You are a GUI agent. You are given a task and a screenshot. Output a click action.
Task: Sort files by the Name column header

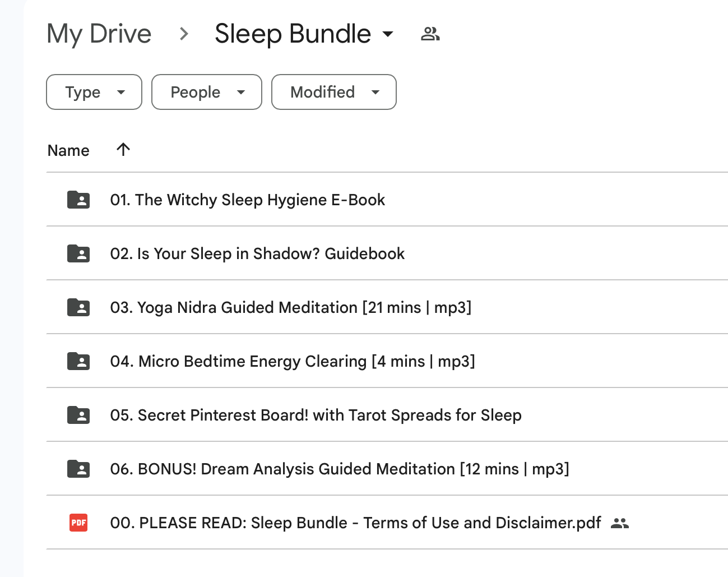[68, 150]
